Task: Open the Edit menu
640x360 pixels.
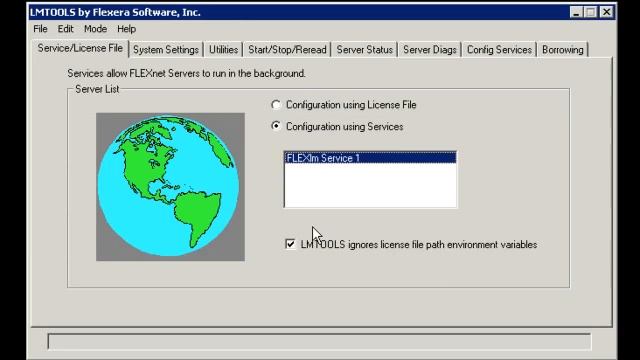Action: (x=65, y=29)
